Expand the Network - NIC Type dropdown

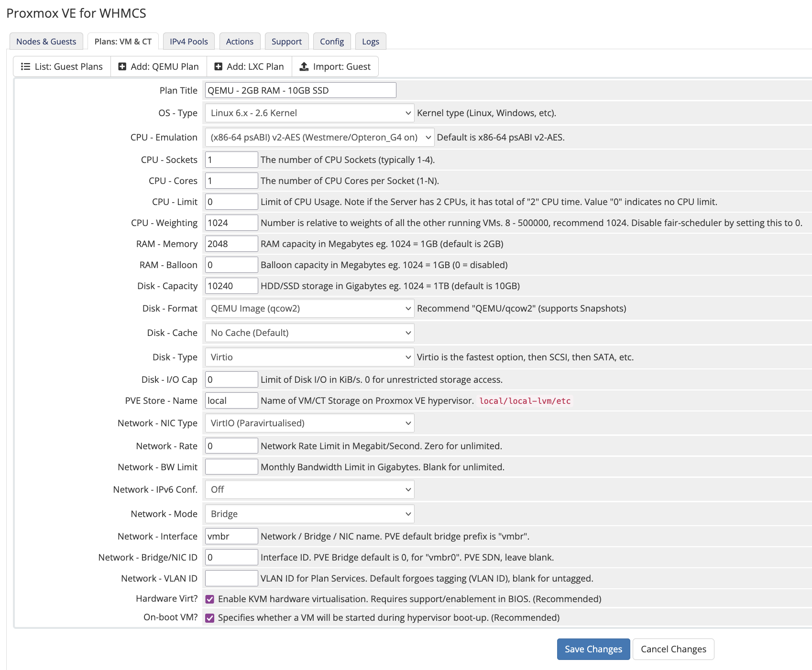pyautogui.click(x=309, y=423)
